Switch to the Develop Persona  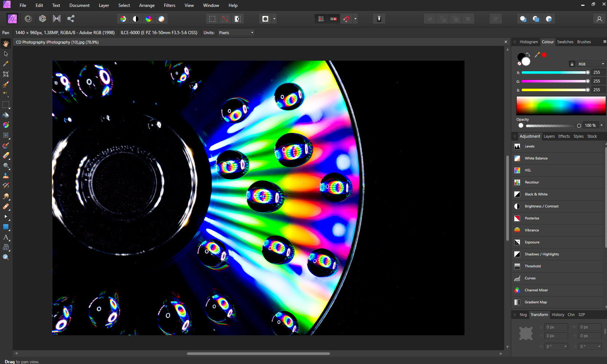pyautogui.click(x=43, y=19)
